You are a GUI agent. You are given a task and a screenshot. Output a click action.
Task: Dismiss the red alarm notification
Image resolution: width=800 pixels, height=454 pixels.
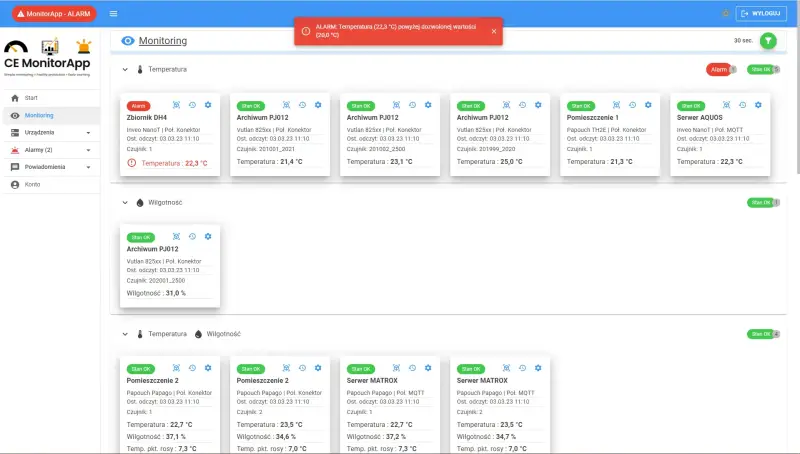(493, 31)
